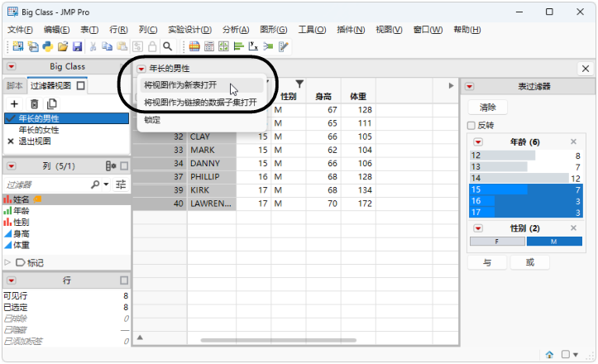Click the padlock icon in the toolbar
Image resolution: width=598 pixels, height=364 pixels.
coord(152,46)
